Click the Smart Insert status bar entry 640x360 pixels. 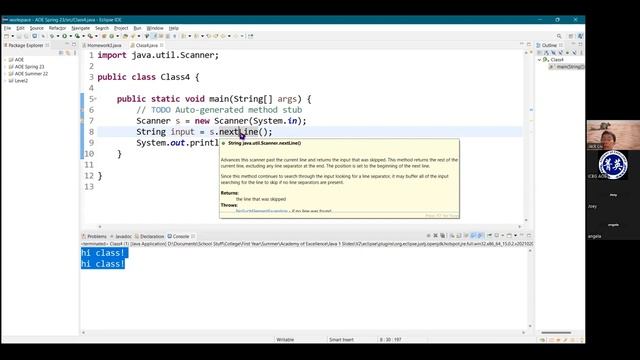pyautogui.click(x=341, y=339)
